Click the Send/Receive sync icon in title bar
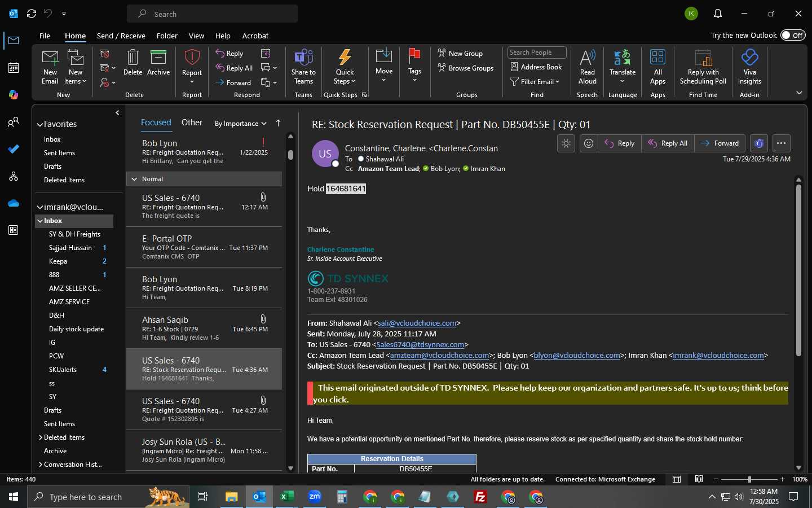Viewport: 812px width, 508px height. point(32,14)
